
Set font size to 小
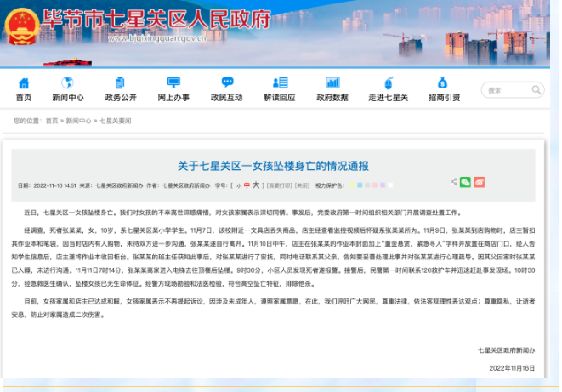coord(237,185)
